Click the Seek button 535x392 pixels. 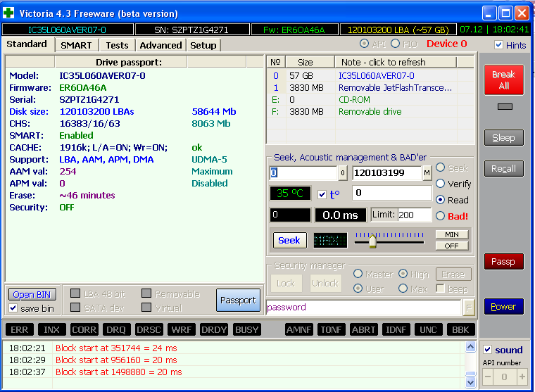[x=289, y=241]
